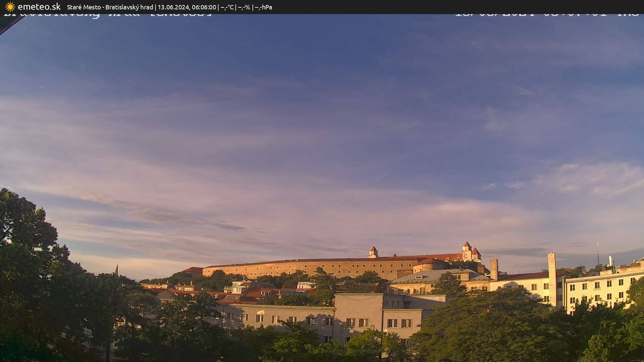Viewport: 644px width, 362px height.
Task: Click the temperature °C reading in header
Action: (227, 7)
